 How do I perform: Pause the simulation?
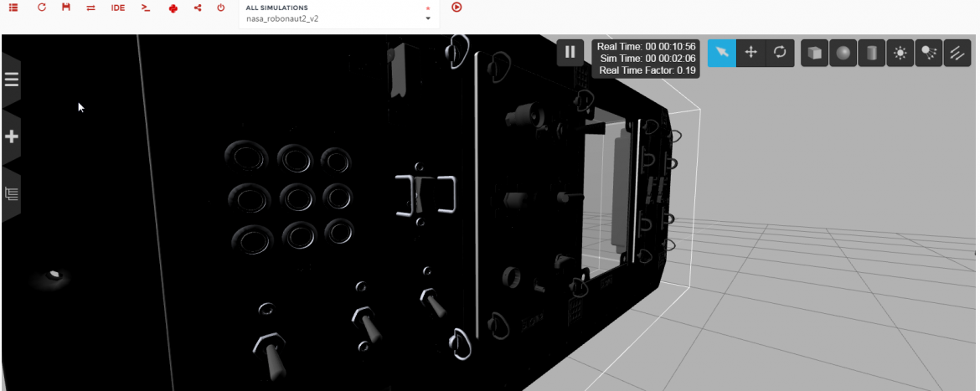pos(570,53)
